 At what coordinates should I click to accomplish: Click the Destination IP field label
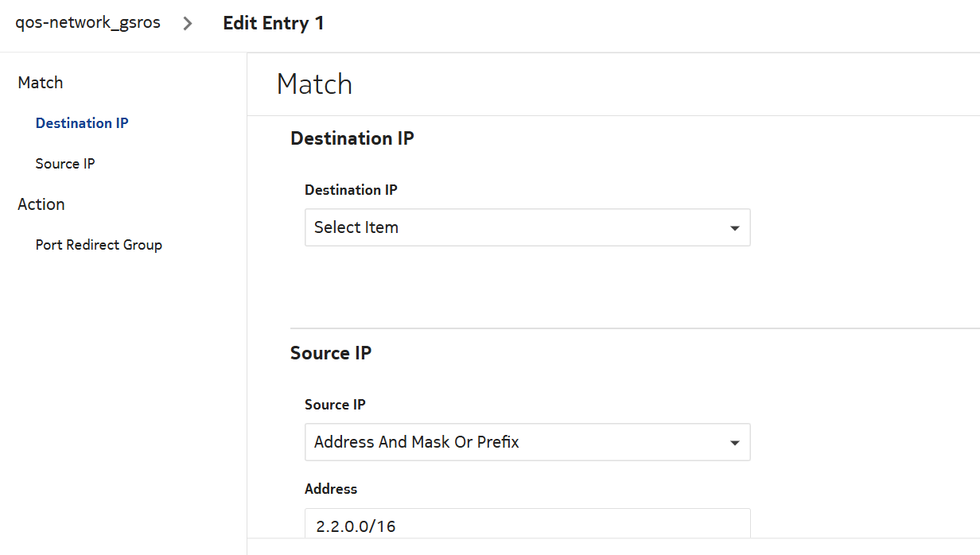point(351,190)
